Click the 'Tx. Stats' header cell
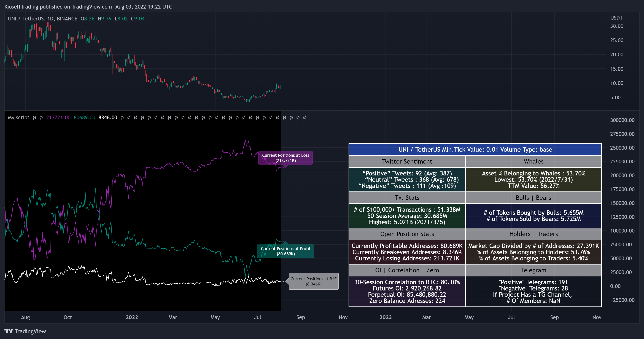This screenshot has height=339, width=644. [x=407, y=198]
